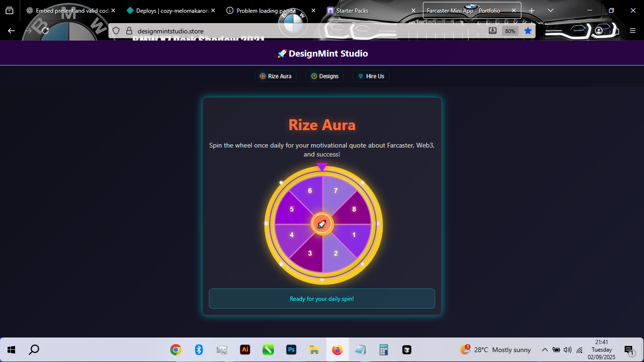Expand the list all tabs dropdown
The image size is (644, 362).
pyautogui.click(x=550, y=10)
